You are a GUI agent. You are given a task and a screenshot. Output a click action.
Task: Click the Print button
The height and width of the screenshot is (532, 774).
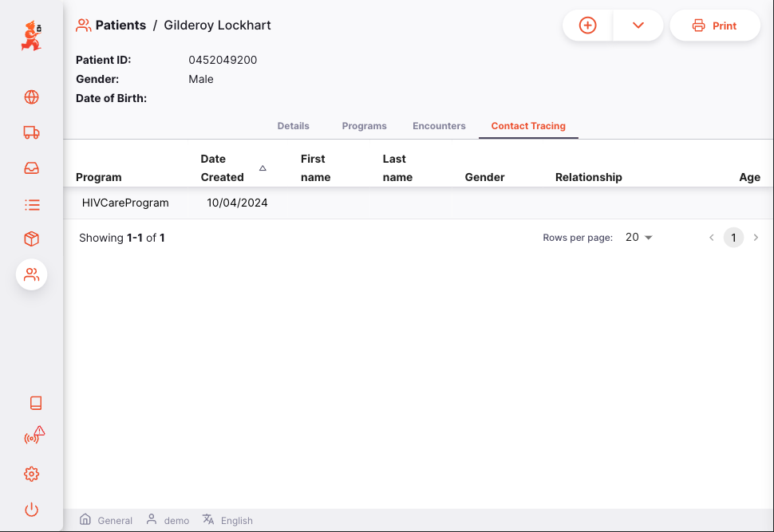coord(715,26)
